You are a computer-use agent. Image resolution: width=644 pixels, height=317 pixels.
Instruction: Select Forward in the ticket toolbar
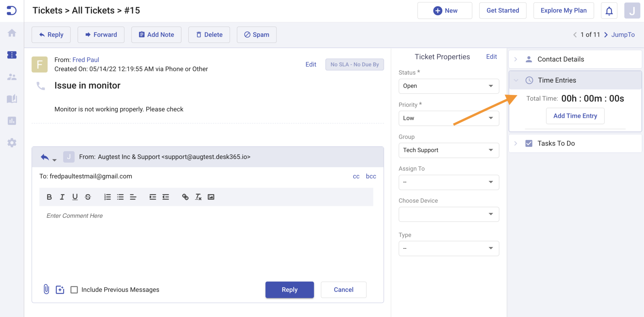(101, 35)
